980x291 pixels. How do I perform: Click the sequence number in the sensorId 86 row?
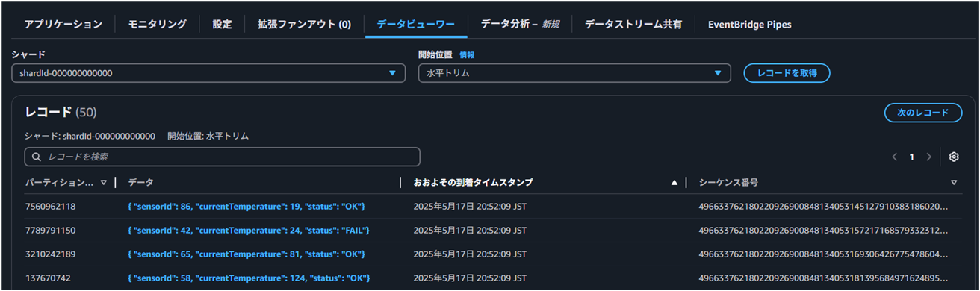tap(823, 206)
